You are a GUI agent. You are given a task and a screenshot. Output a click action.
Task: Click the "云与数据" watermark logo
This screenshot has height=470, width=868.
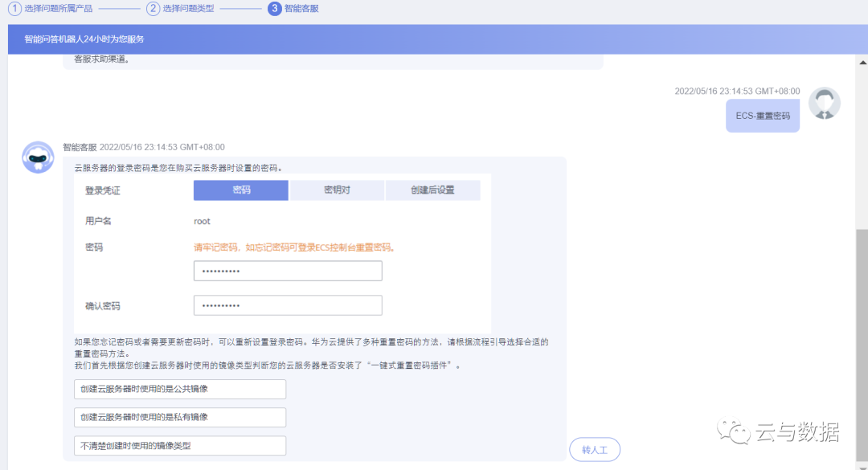(x=784, y=431)
